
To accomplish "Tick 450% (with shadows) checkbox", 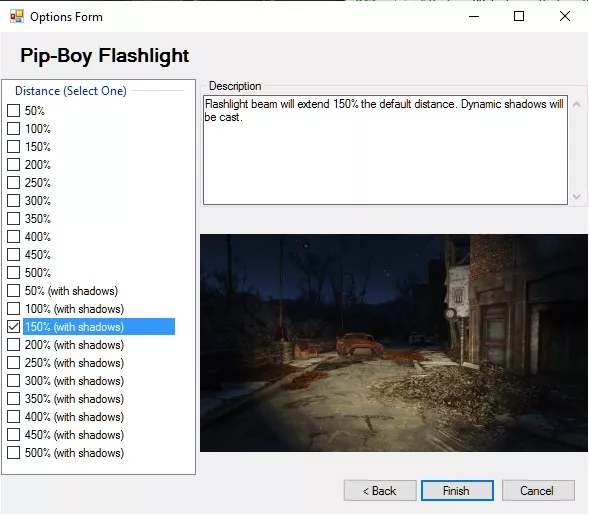I will pos(14,435).
